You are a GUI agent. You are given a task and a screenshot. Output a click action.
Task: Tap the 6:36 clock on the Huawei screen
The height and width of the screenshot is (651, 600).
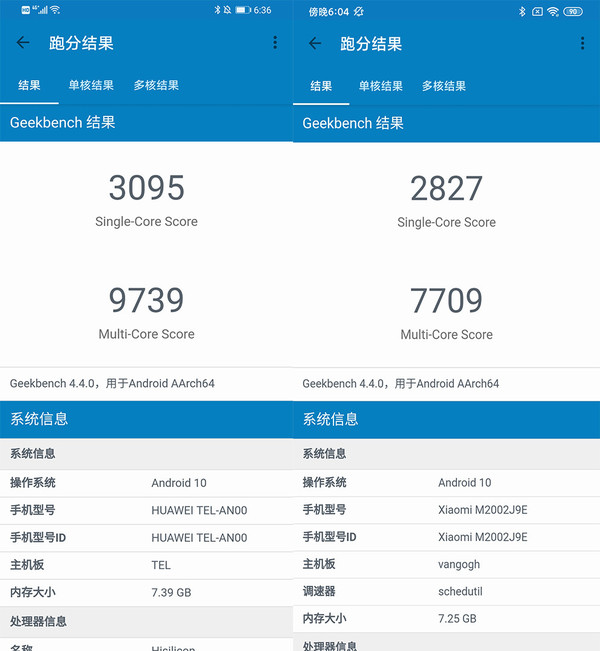[262, 10]
